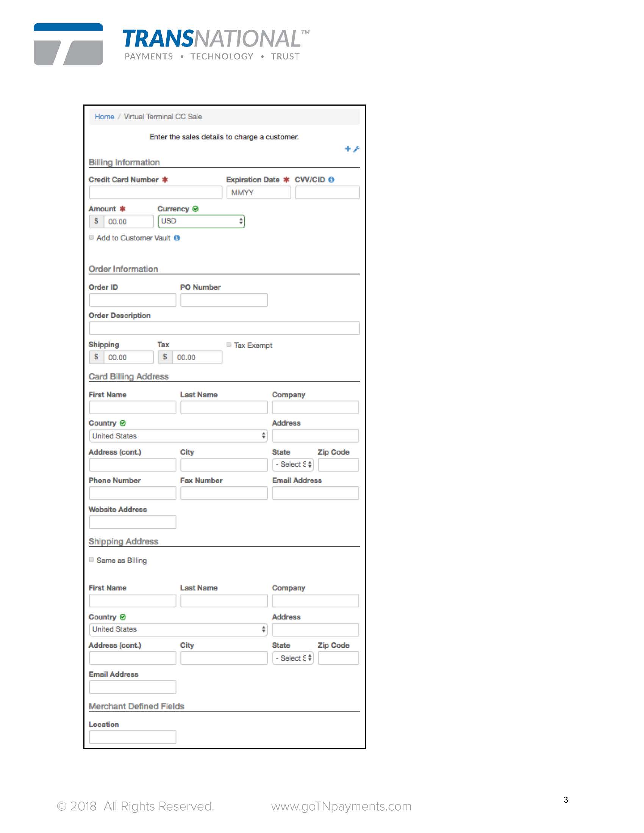
Task: Click the wrench customize icon
Action: [356, 149]
